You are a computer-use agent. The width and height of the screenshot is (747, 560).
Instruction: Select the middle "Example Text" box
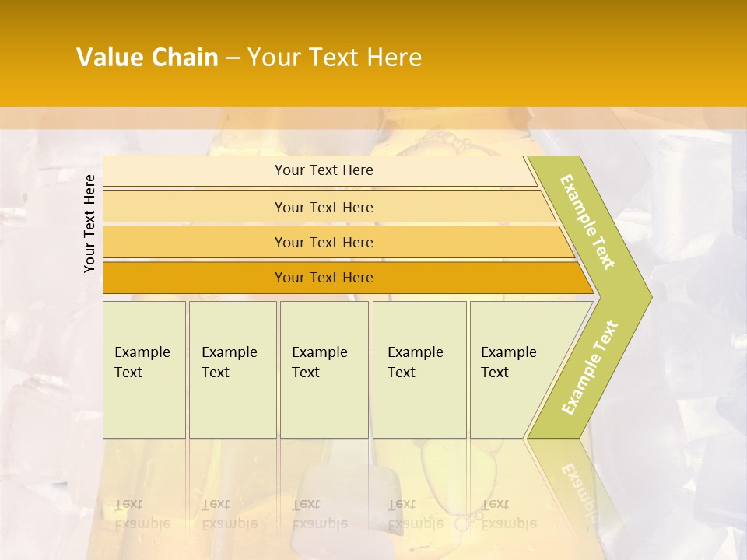point(324,368)
